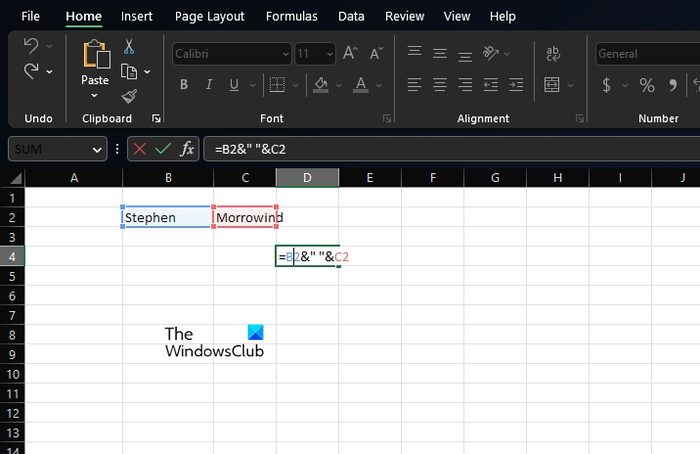Click the Copy icon
Viewport: 700px width, 454px height.
tap(129, 71)
